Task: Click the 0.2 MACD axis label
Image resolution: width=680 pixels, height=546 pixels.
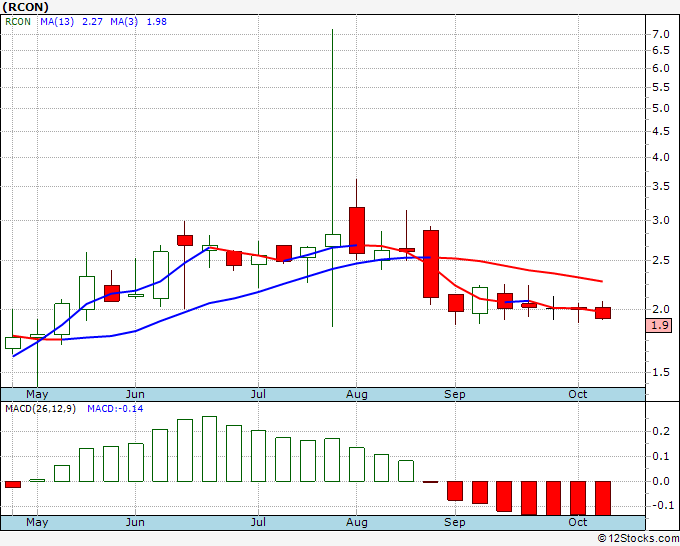Action: coord(660,432)
